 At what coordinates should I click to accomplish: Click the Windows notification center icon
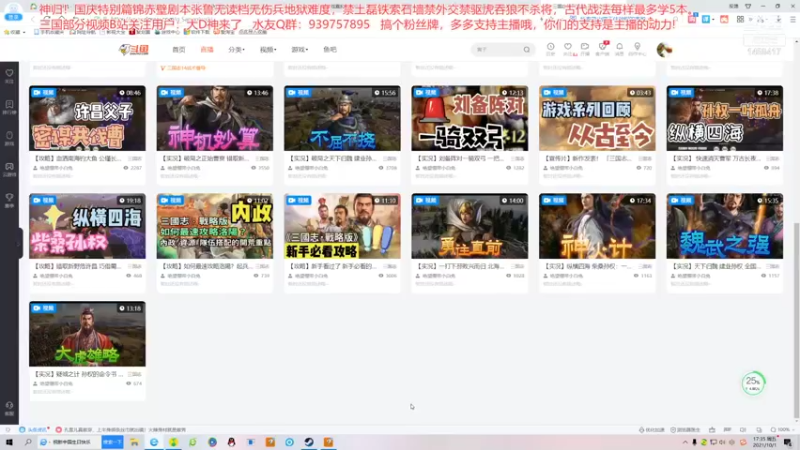pos(788,442)
